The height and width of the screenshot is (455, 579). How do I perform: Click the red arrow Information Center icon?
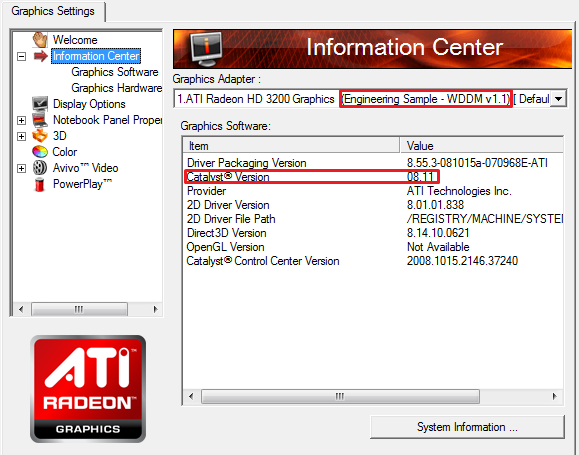[x=40, y=56]
